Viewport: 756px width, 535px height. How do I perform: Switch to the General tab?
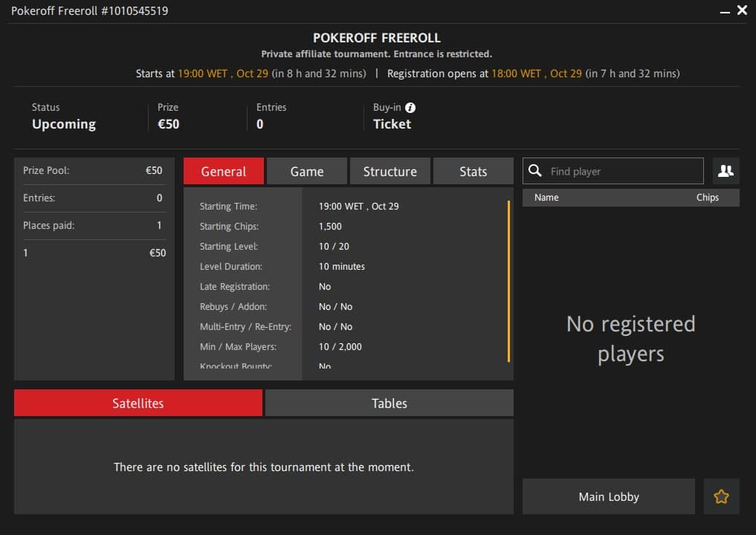pos(224,171)
